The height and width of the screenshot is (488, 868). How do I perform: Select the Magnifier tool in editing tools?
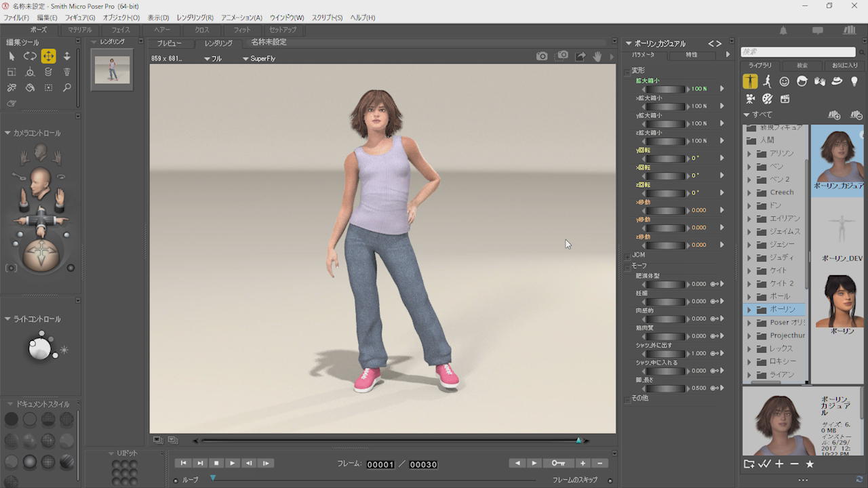[66, 87]
